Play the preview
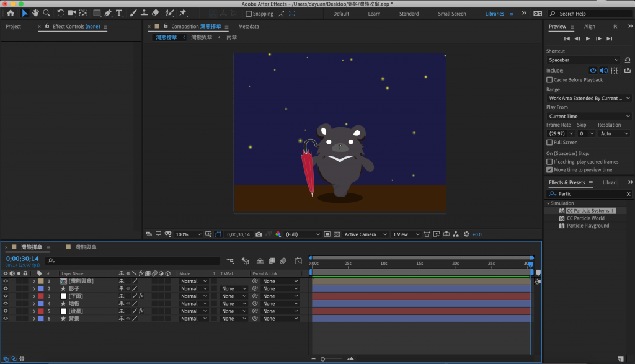 pos(588,38)
